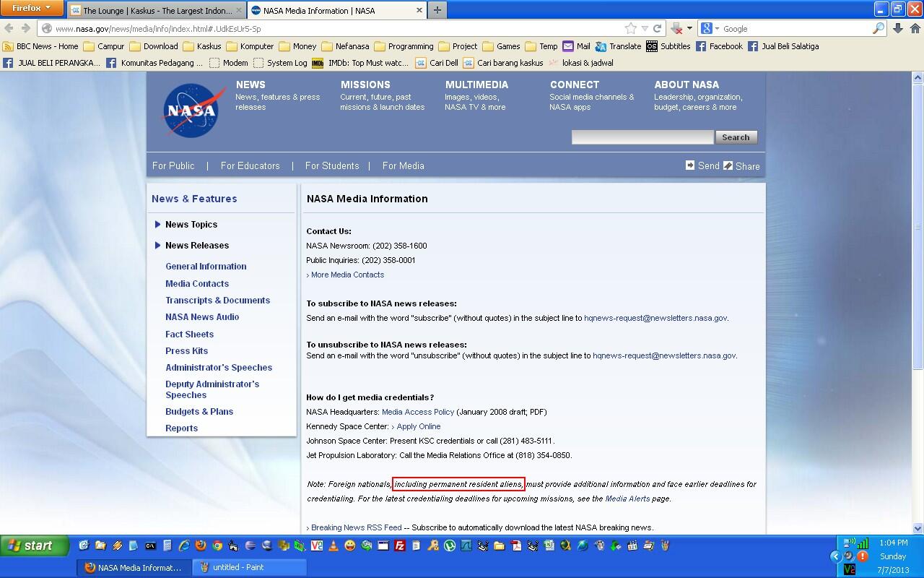Image resolution: width=924 pixels, height=578 pixels.
Task: Reload the page with the refresh icon
Action: 658,29
